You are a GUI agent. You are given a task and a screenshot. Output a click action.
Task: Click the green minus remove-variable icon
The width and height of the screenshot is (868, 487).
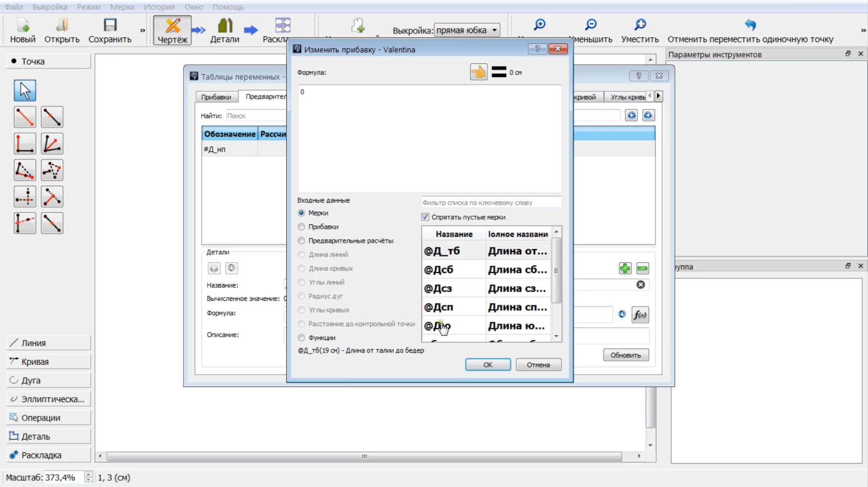[642, 268]
